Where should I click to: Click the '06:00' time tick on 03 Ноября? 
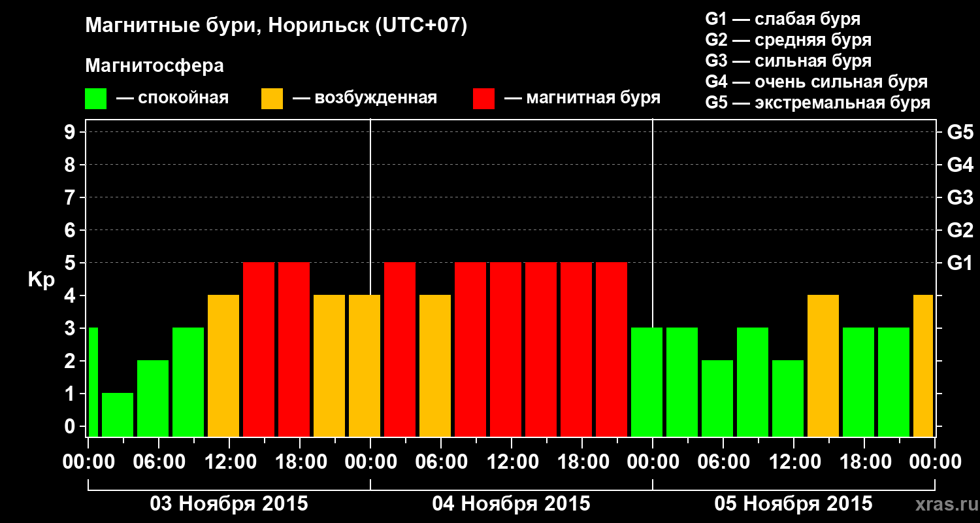click(159, 462)
